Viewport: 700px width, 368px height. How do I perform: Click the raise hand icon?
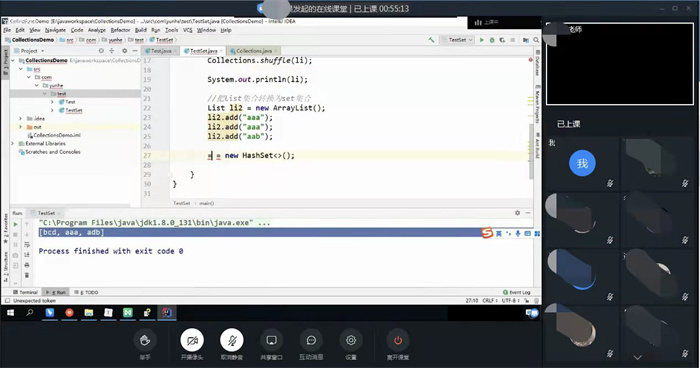coord(145,341)
